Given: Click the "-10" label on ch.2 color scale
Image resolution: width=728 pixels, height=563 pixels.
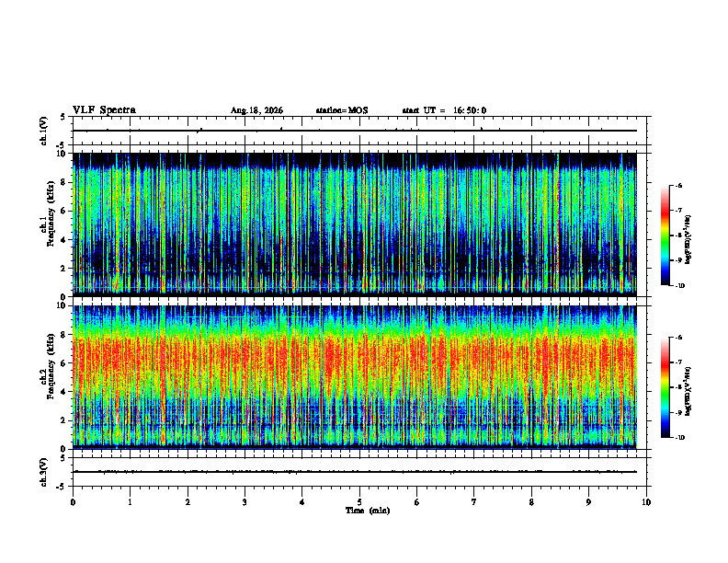Looking at the screenshot, I should pos(679,438).
